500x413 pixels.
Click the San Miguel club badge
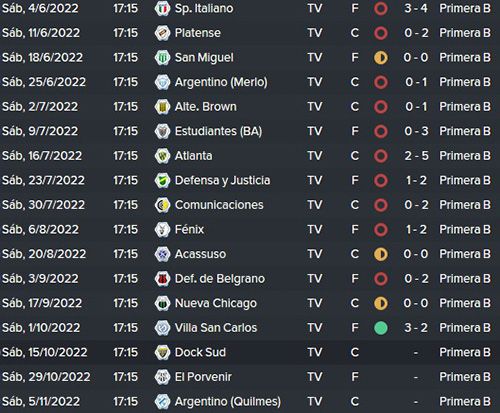tap(162, 58)
